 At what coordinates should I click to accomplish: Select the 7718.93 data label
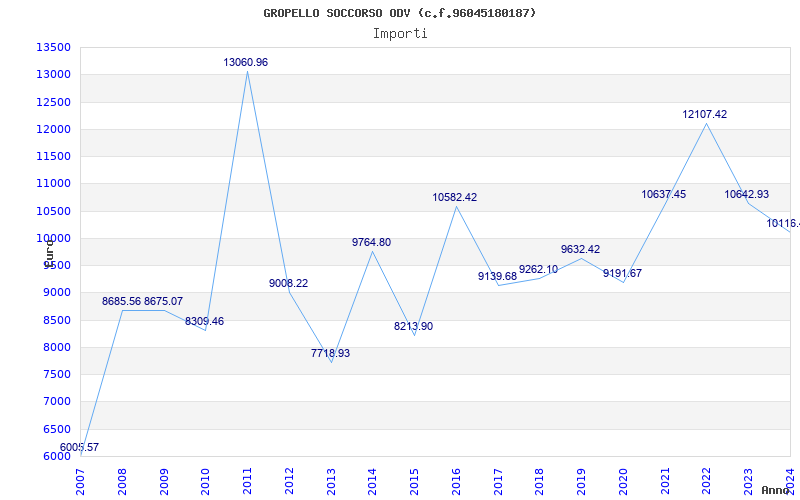pos(331,353)
